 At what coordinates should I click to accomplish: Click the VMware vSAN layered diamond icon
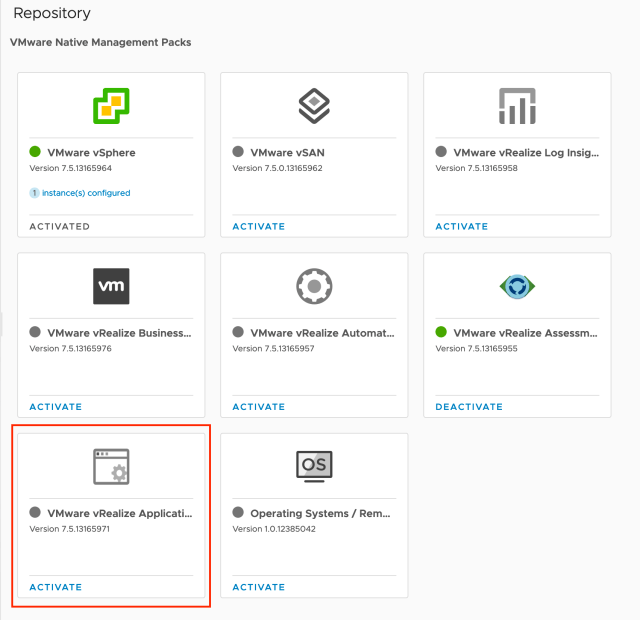click(x=314, y=106)
